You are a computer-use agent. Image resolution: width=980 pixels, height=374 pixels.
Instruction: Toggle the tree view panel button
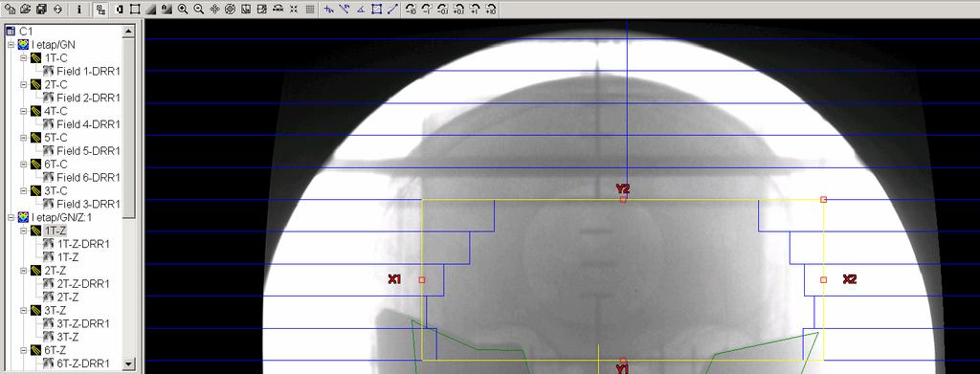point(100,10)
